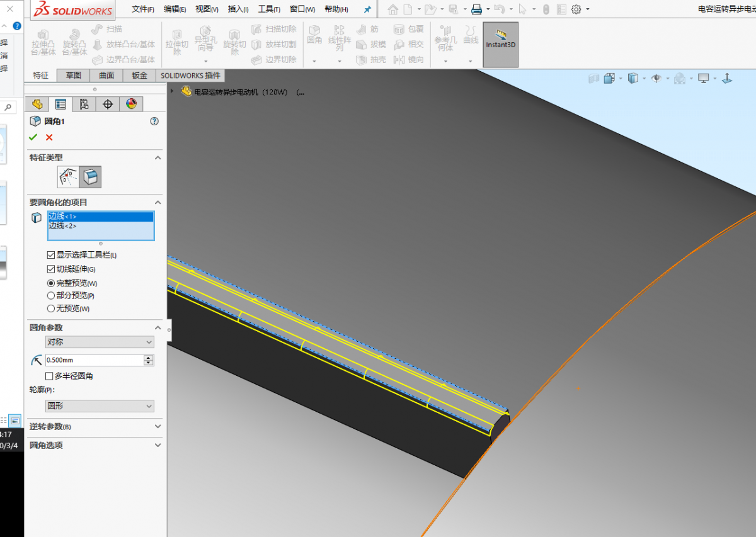Open the 文件 menu
The width and height of the screenshot is (756, 537).
click(x=143, y=9)
